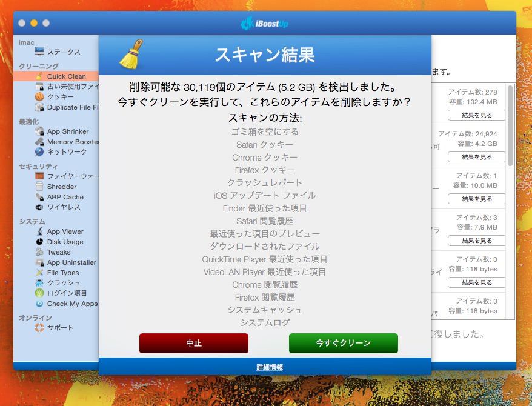
Task: Click 最近使った項目のプレビュー in the list
Action: (265, 234)
